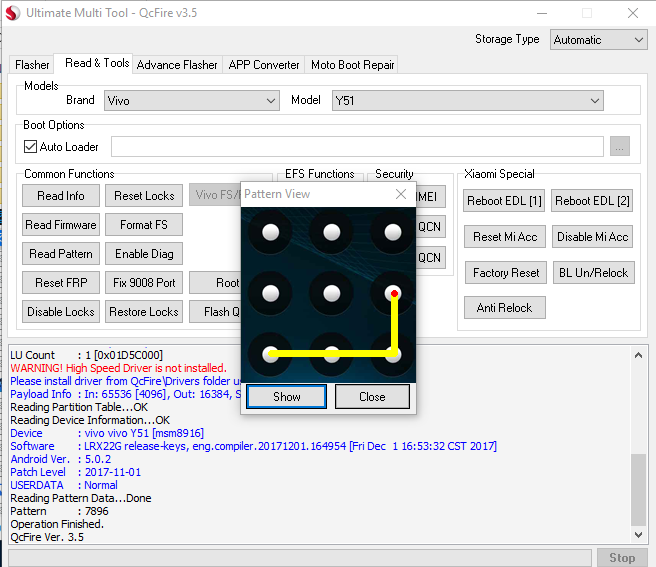This screenshot has height=567, width=656.
Task: Click the Reset FRP button
Action: click(61, 282)
